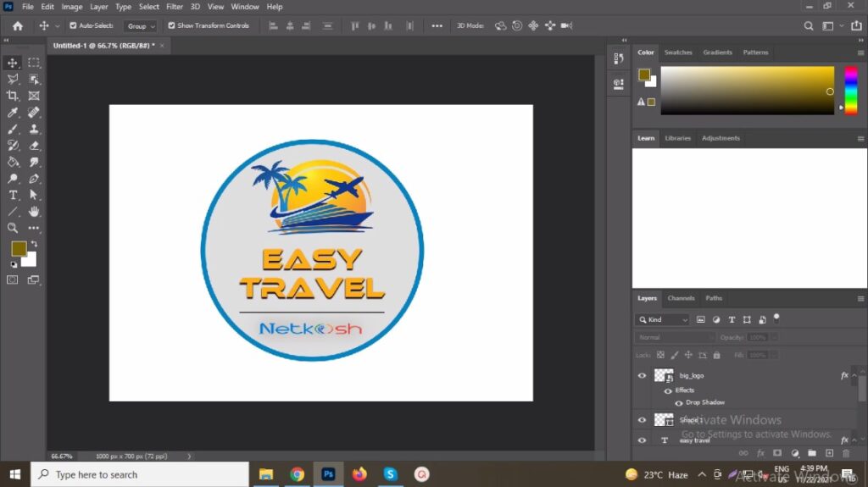Open the Fill slider dropdown arrow
The image size is (868, 487).
pos(775,355)
